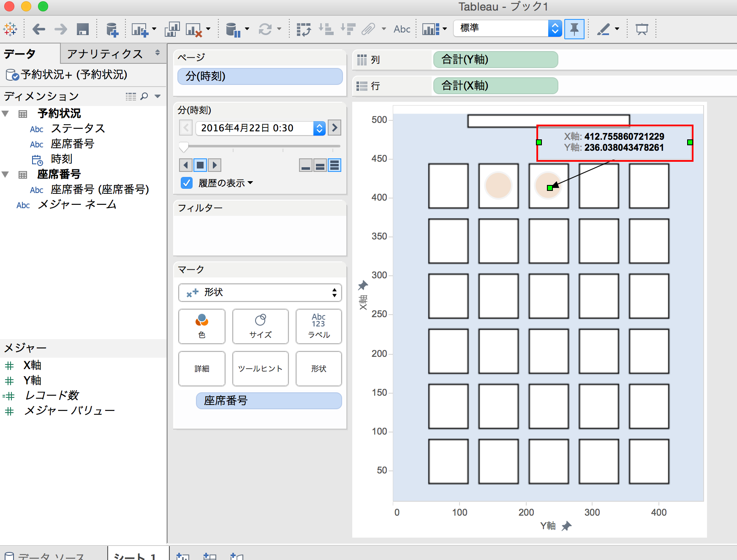Click the Duplicate sheet toolbar icon
This screenshot has height=560, width=737.
[172, 29]
